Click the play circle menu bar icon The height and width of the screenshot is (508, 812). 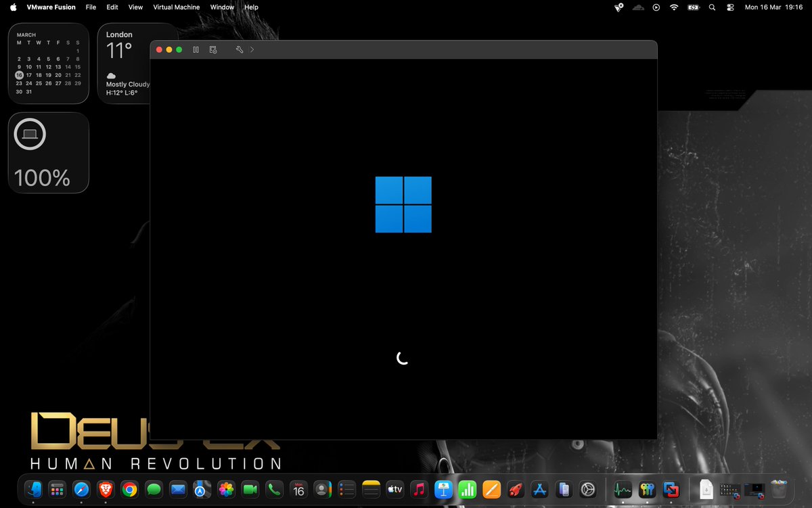pos(656,7)
